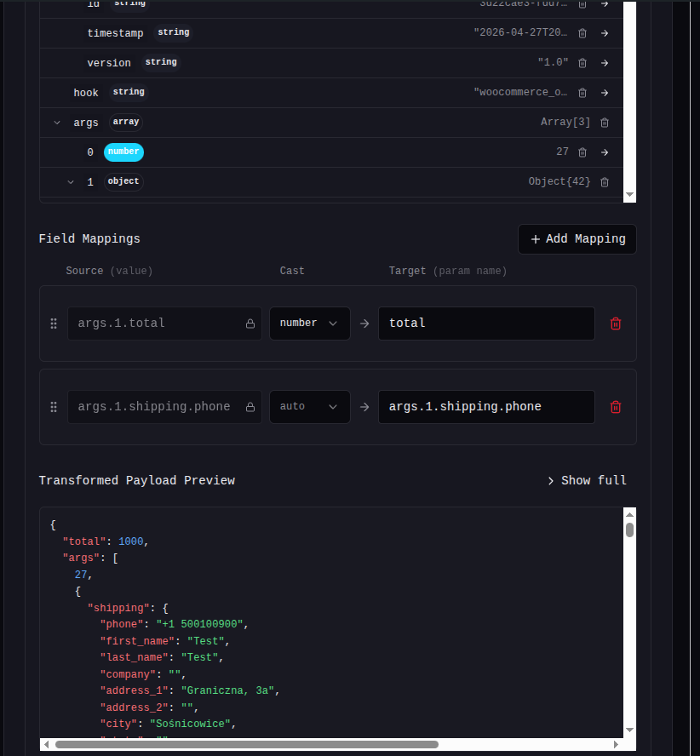Click the "total": 1000 line in preview
700x756 pixels.
(x=105, y=542)
